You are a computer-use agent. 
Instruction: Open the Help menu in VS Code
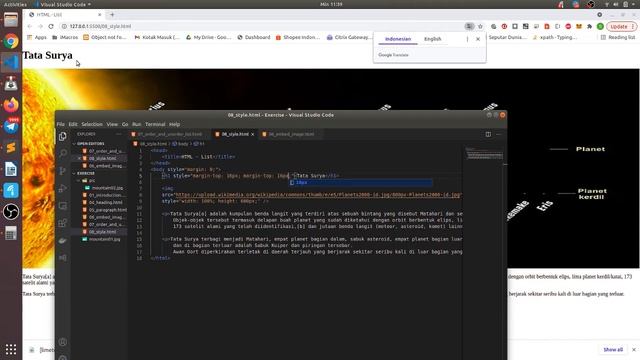[174, 124]
